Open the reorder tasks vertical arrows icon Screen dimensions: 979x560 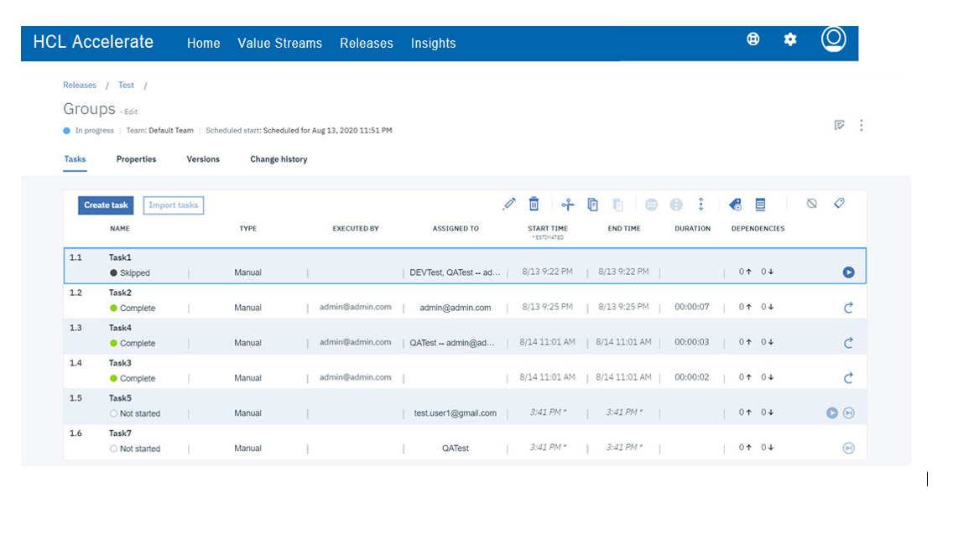[701, 204]
